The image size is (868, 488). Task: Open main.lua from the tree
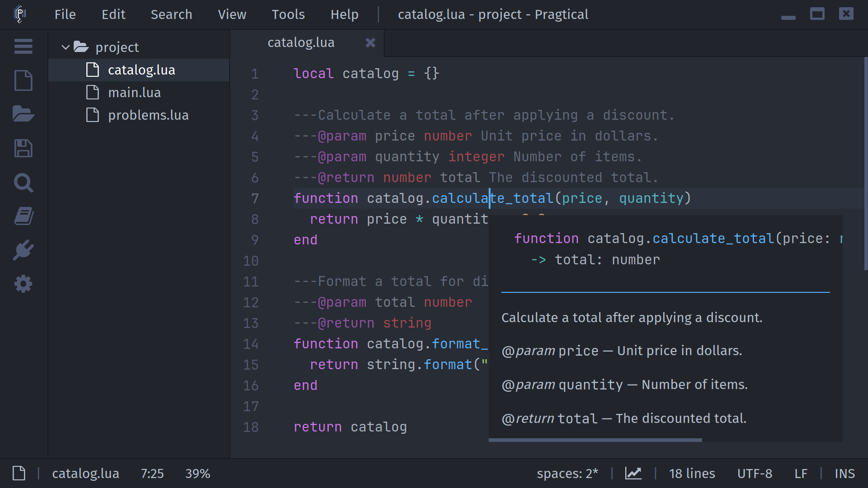pos(139,93)
